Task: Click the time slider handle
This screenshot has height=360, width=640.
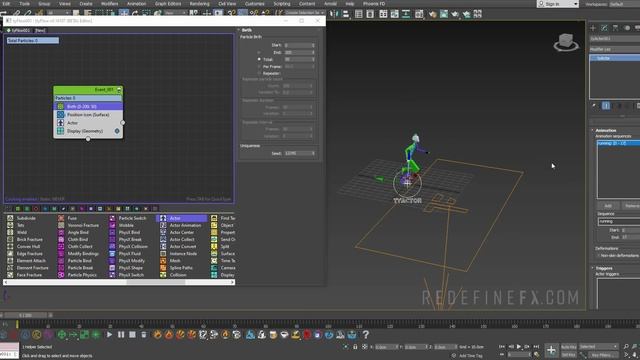Action: (x=27, y=315)
